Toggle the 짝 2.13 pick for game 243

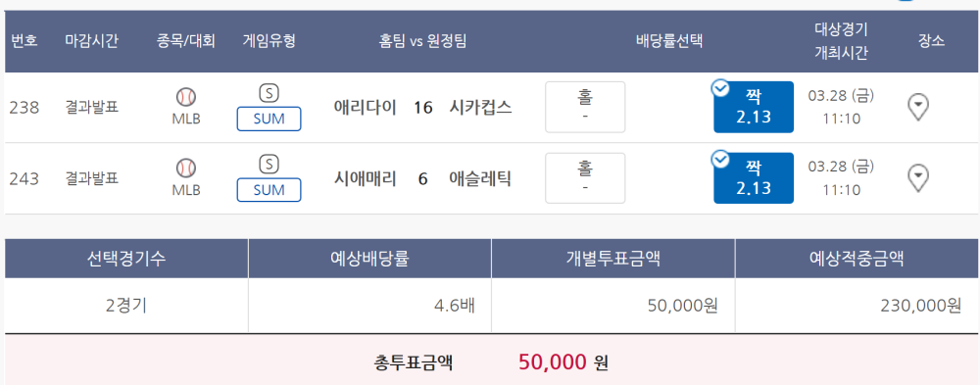754,178
